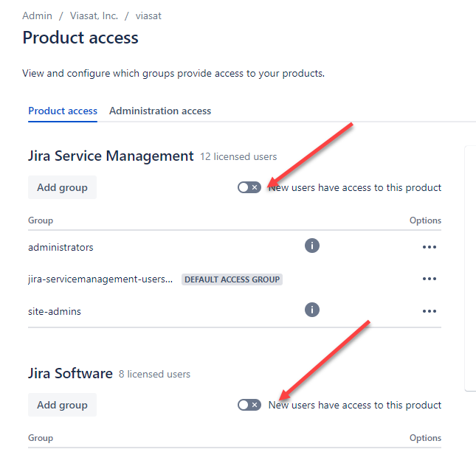476x452 pixels.
Task: Click the administrators group name
Action: point(61,247)
